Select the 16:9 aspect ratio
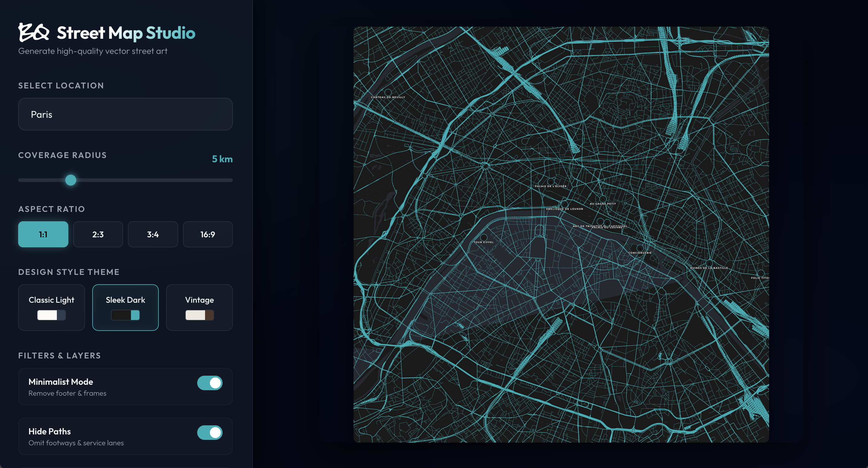 pos(208,234)
